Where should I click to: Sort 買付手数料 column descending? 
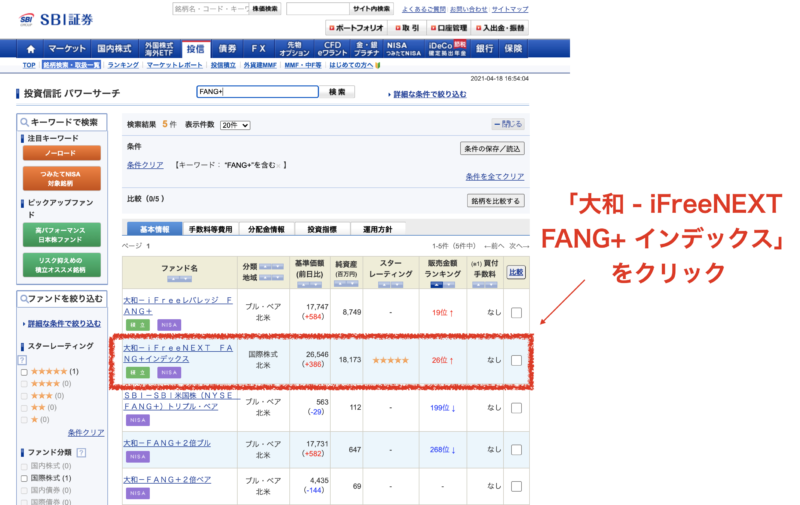tap(491, 285)
